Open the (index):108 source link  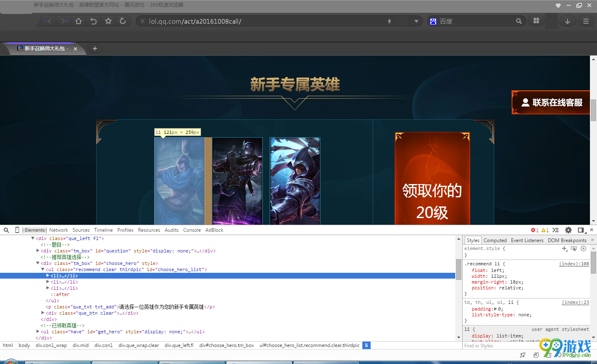click(x=574, y=264)
